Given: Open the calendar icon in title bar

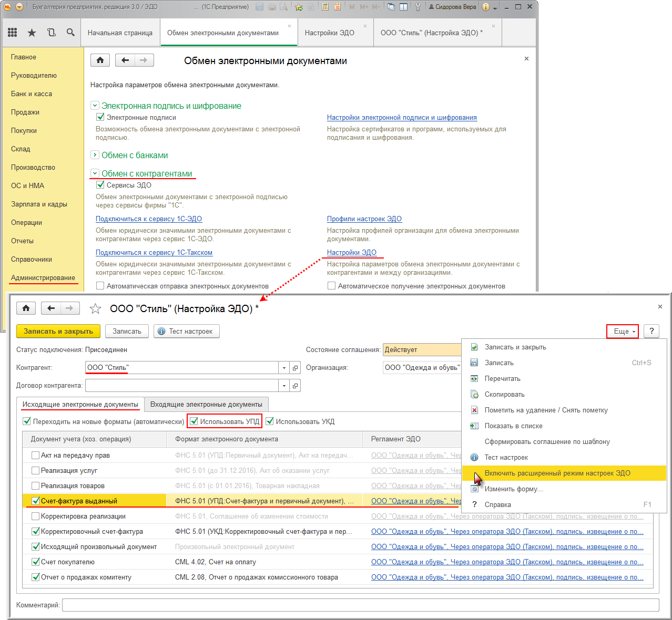Looking at the screenshot, I should click(337, 7).
